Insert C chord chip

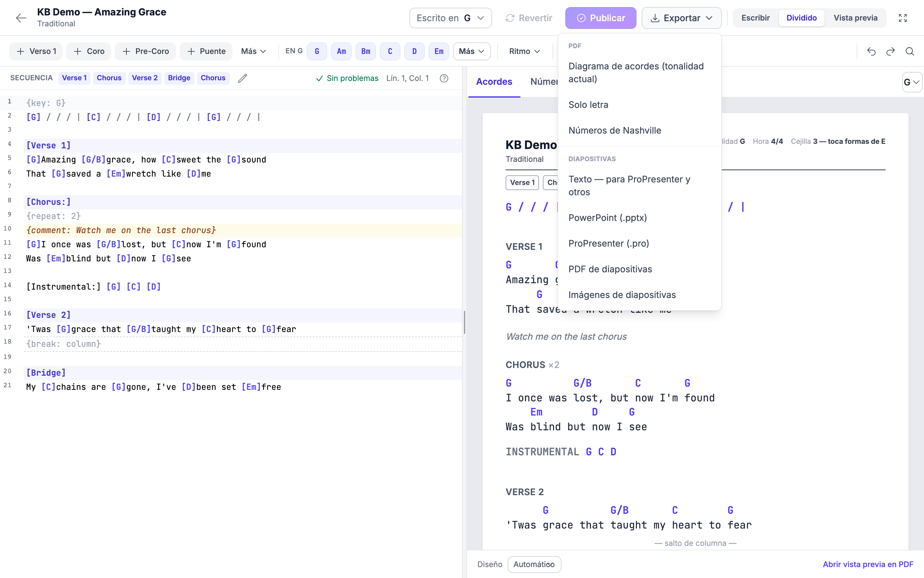pos(390,51)
